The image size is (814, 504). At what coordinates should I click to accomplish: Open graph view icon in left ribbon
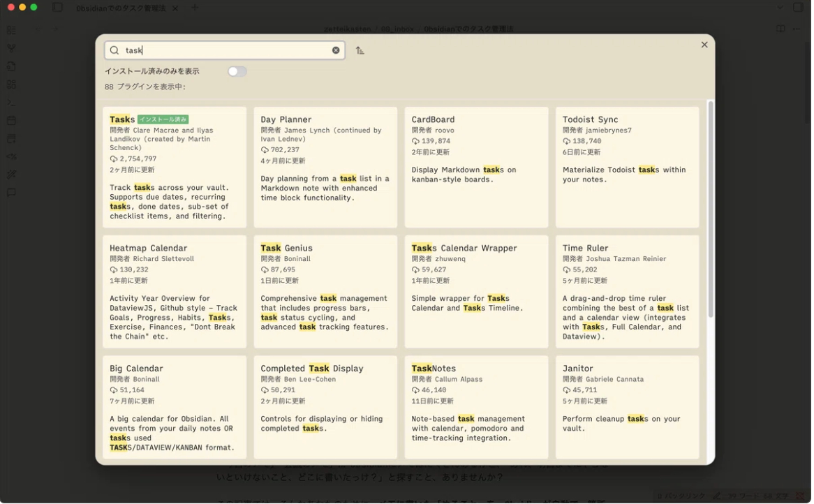pyautogui.click(x=11, y=48)
